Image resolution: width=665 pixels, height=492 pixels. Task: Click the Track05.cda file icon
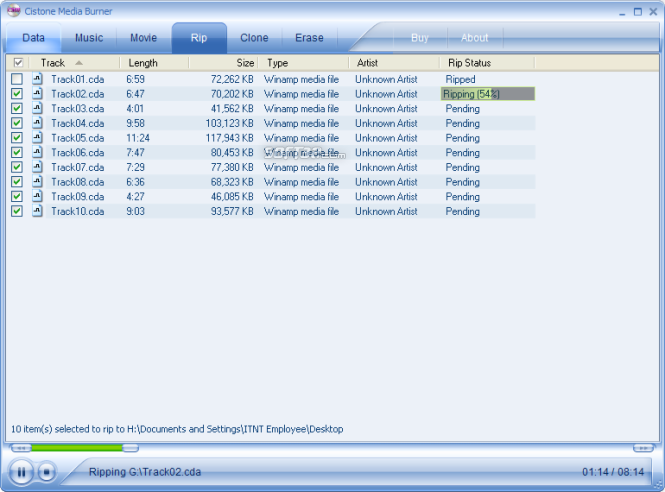(38, 137)
